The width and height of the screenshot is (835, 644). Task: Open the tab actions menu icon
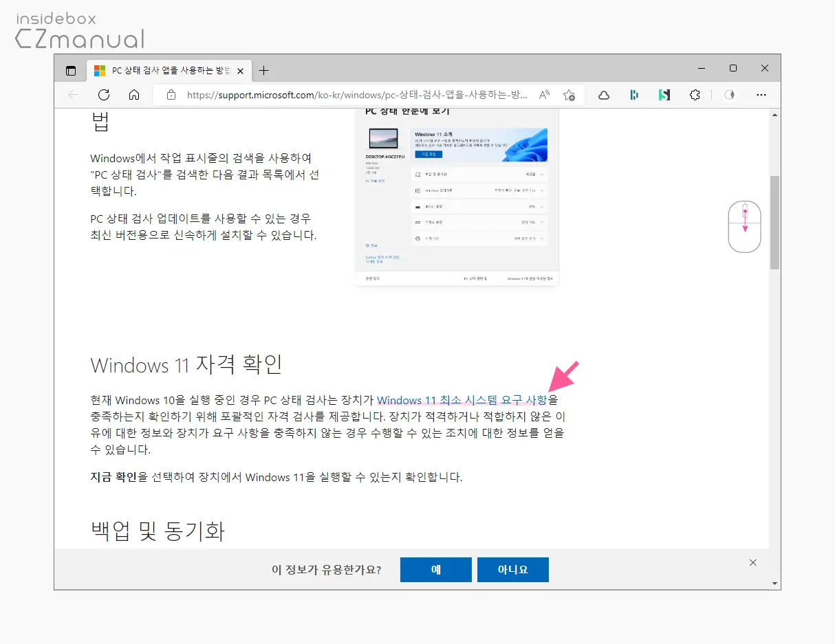(x=70, y=70)
